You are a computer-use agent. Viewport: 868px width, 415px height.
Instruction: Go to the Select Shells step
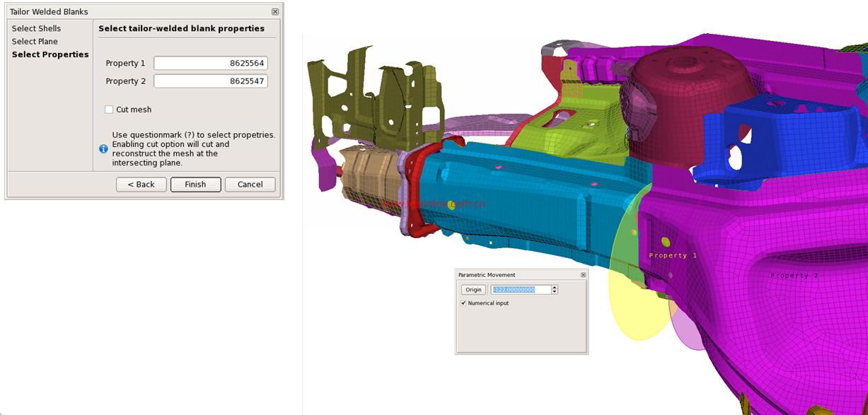coord(36,28)
